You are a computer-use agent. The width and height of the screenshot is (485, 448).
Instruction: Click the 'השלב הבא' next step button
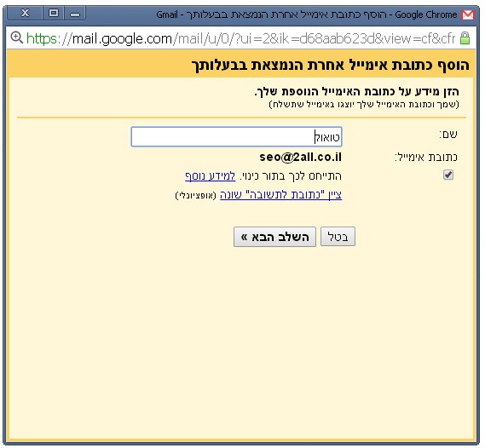[x=274, y=237]
